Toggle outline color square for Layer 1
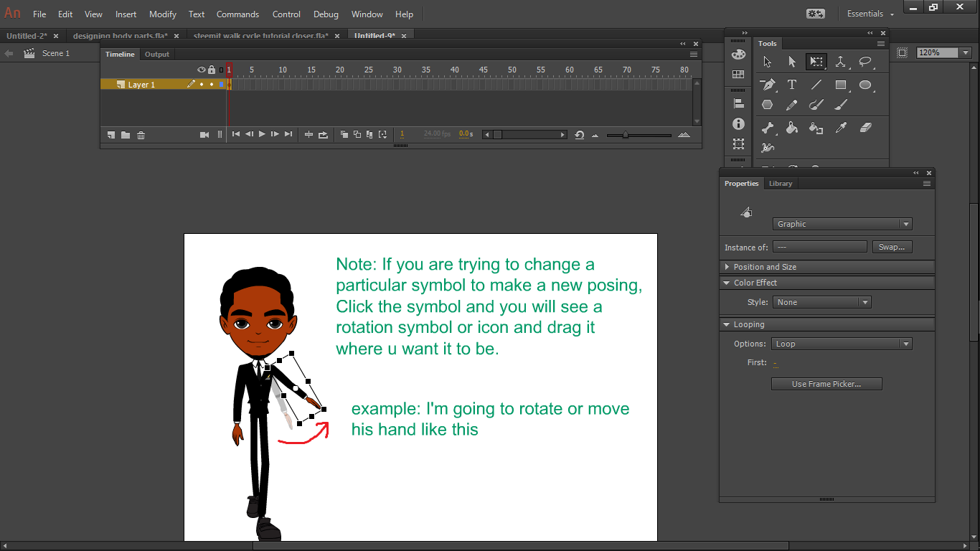 [222, 85]
